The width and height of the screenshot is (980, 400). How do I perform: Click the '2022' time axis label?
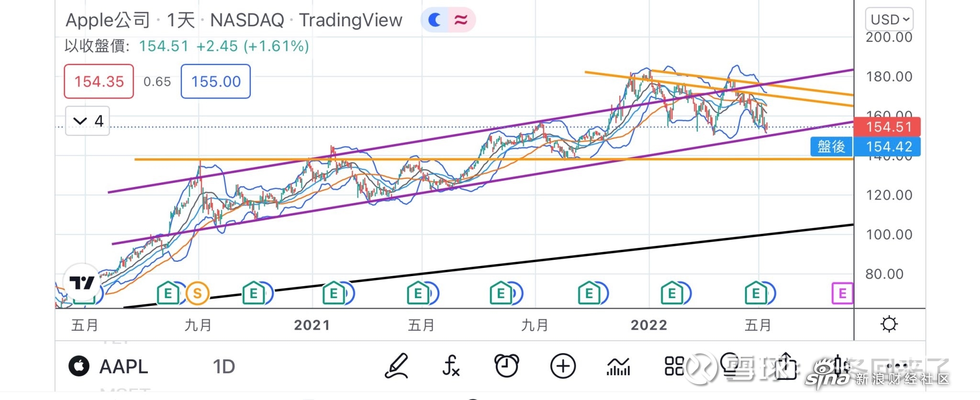pyautogui.click(x=649, y=325)
